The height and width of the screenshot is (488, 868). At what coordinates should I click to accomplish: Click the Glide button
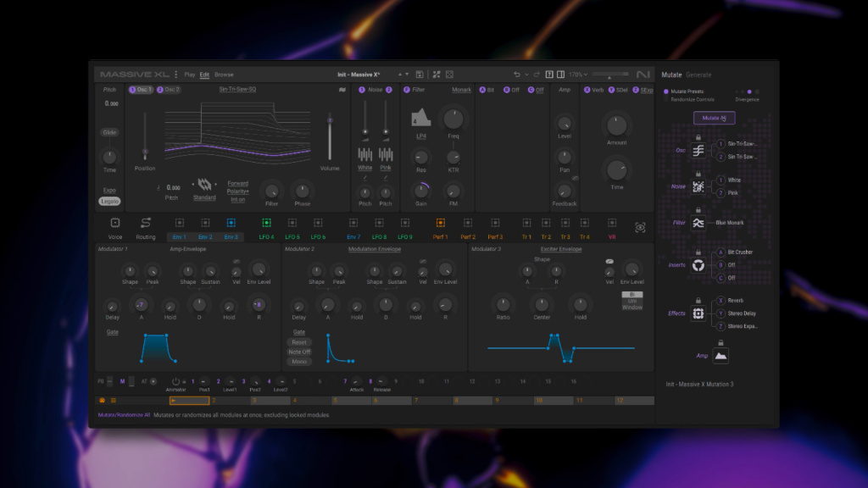pos(109,132)
